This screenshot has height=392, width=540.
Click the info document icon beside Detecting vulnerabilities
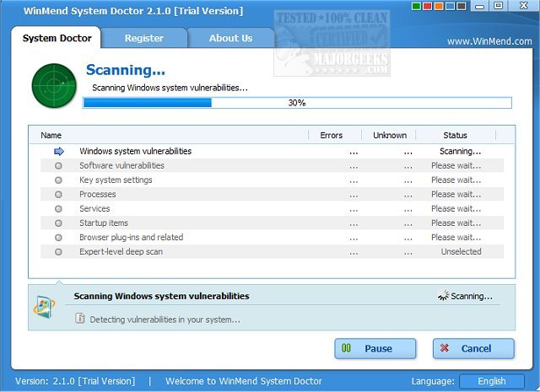tap(80, 319)
